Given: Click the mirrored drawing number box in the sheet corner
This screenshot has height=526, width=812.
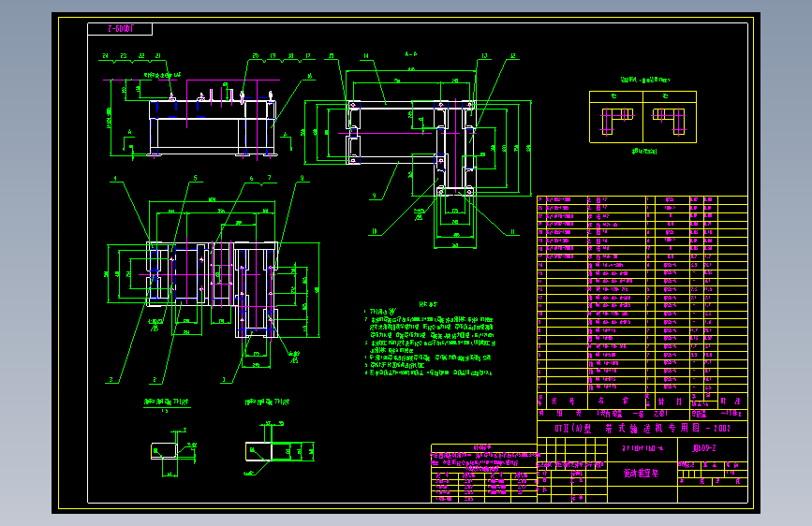Looking at the screenshot, I should point(120,29).
